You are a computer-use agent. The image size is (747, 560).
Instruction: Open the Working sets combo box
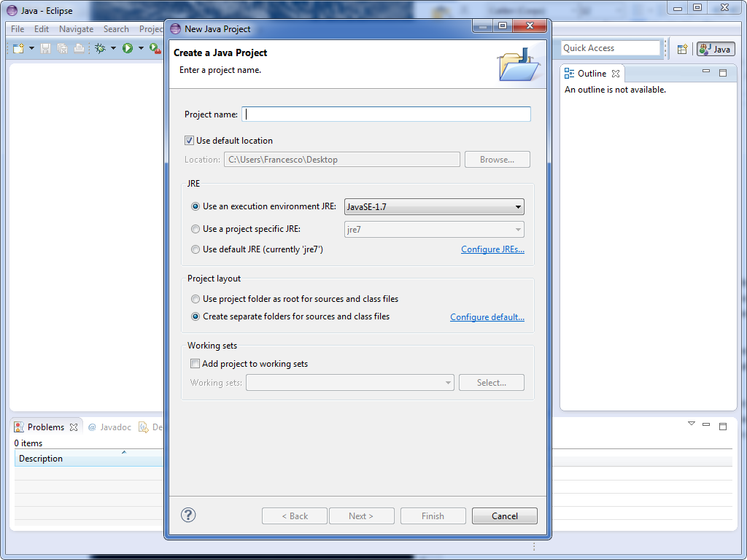click(349, 382)
